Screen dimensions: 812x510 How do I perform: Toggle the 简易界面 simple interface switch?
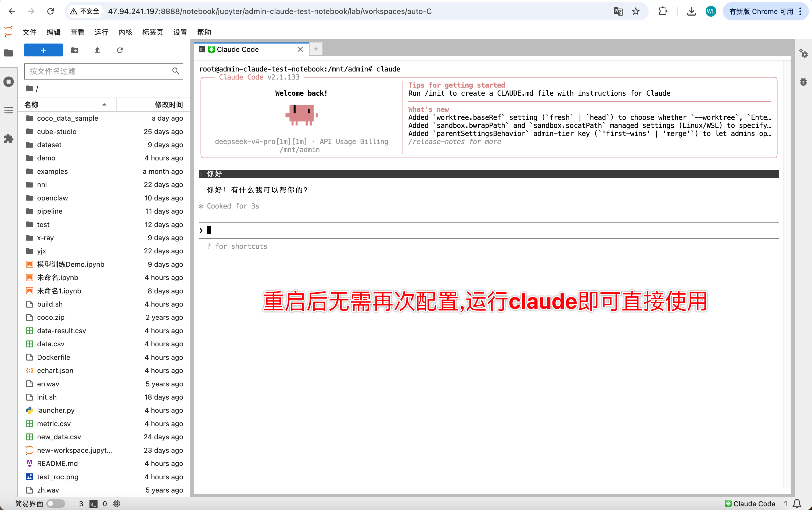click(56, 504)
